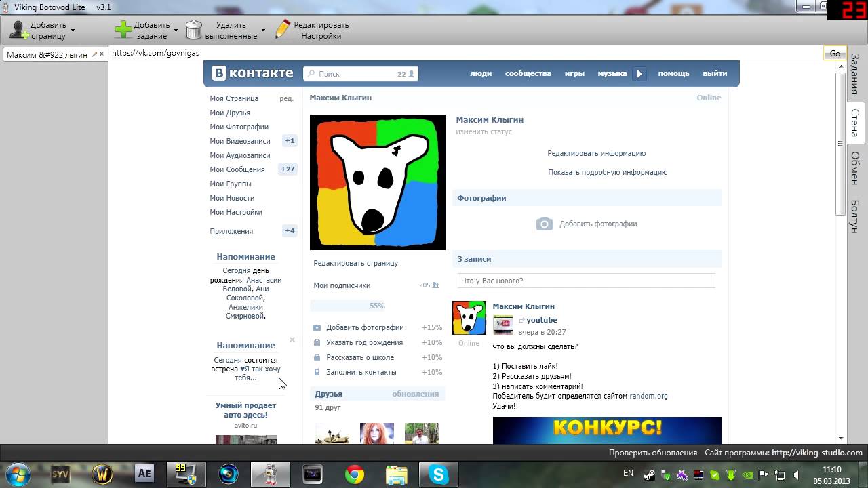Open Мои Фотографии in sidebar
This screenshot has height=488, width=868.
[x=239, y=127]
